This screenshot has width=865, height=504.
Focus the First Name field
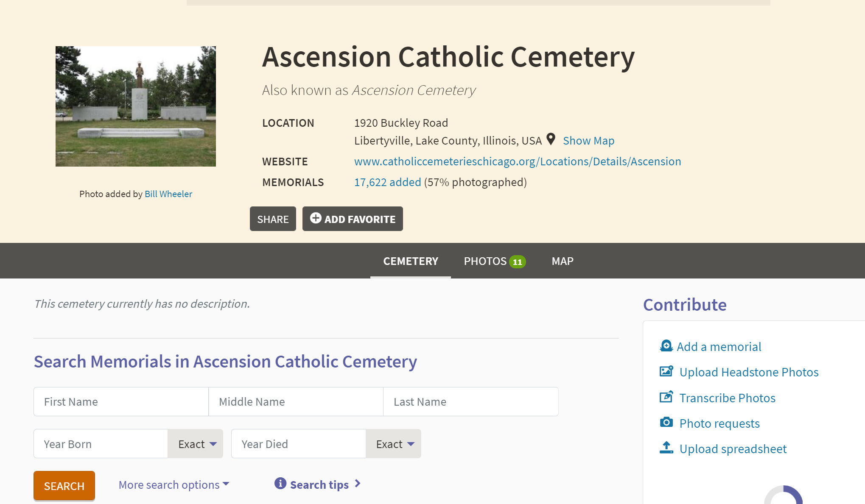tap(121, 401)
